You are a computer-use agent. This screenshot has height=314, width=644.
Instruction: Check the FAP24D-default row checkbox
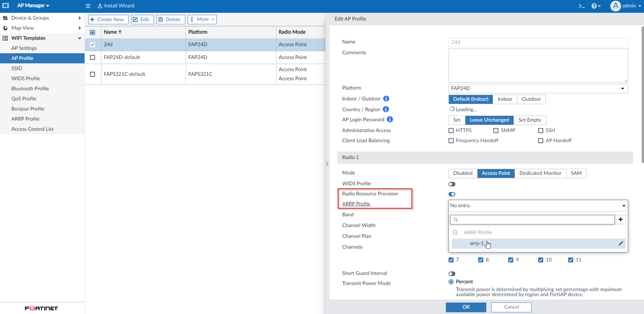click(x=93, y=58)
